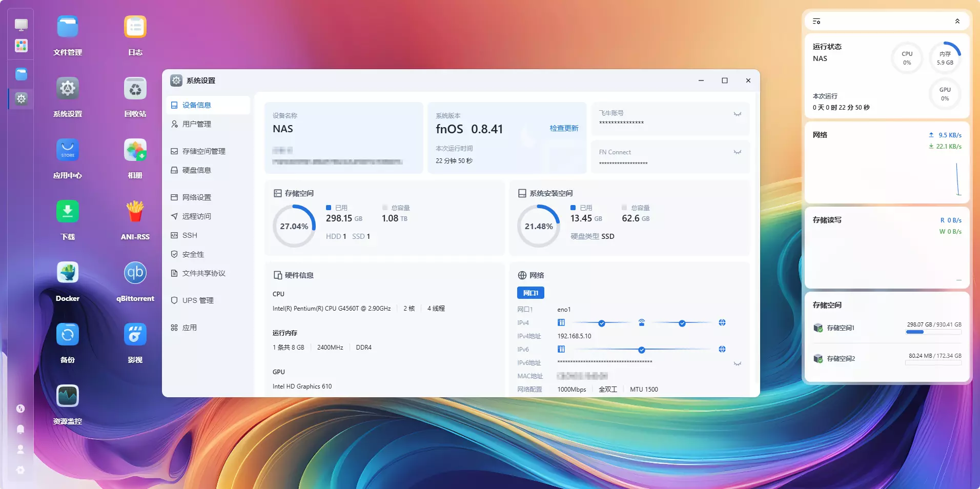Open the UPS 管理 settings page
The height and width of the screenshot is (489, 980).
pos(197,300)
